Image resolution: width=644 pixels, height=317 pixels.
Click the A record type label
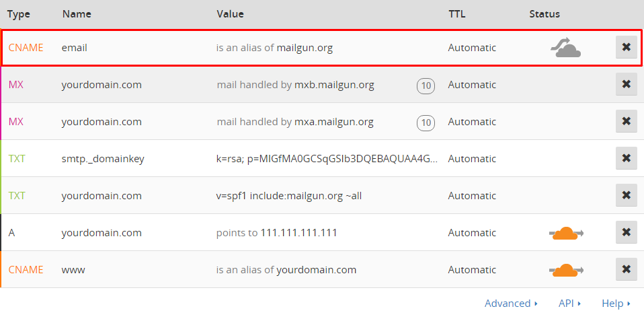point(11,233)
